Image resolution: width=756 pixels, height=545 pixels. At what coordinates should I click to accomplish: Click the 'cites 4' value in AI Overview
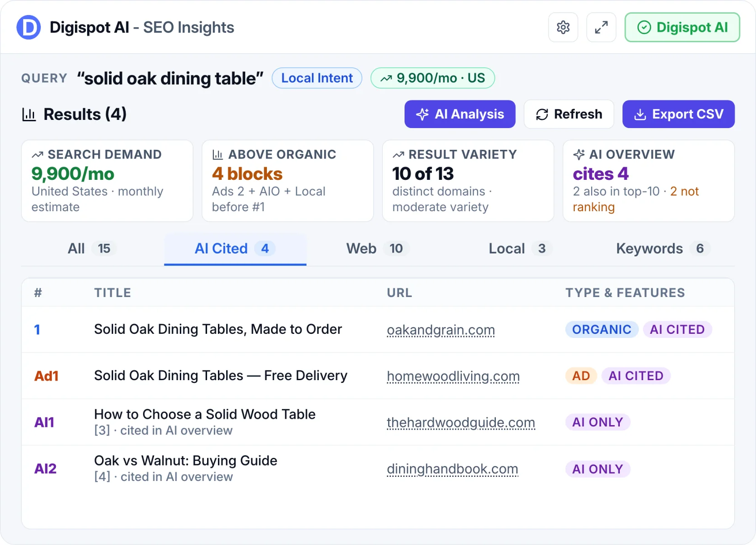coord(601,174)
